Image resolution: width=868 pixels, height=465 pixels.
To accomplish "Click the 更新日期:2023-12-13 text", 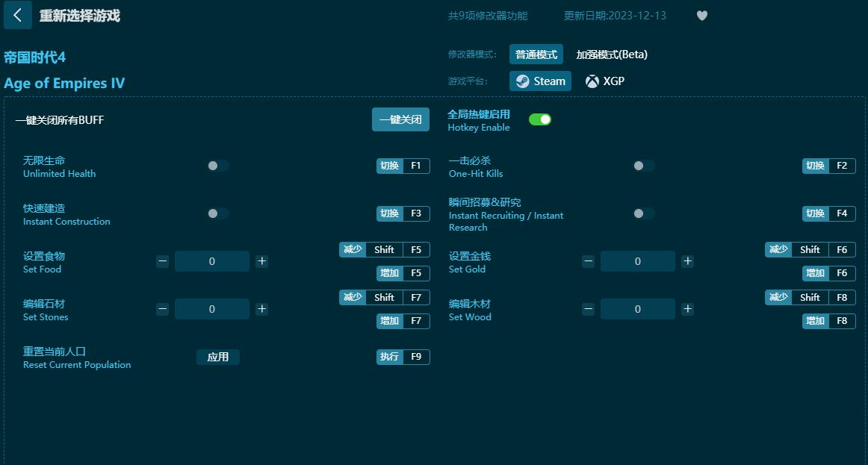I will click(x=615, y=16).
